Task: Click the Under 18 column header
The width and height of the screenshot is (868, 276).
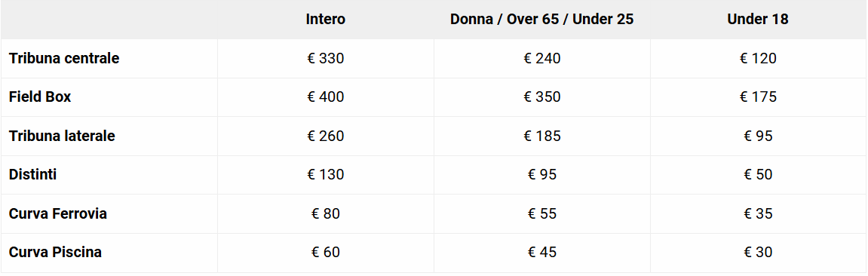Action: [758, 20]
